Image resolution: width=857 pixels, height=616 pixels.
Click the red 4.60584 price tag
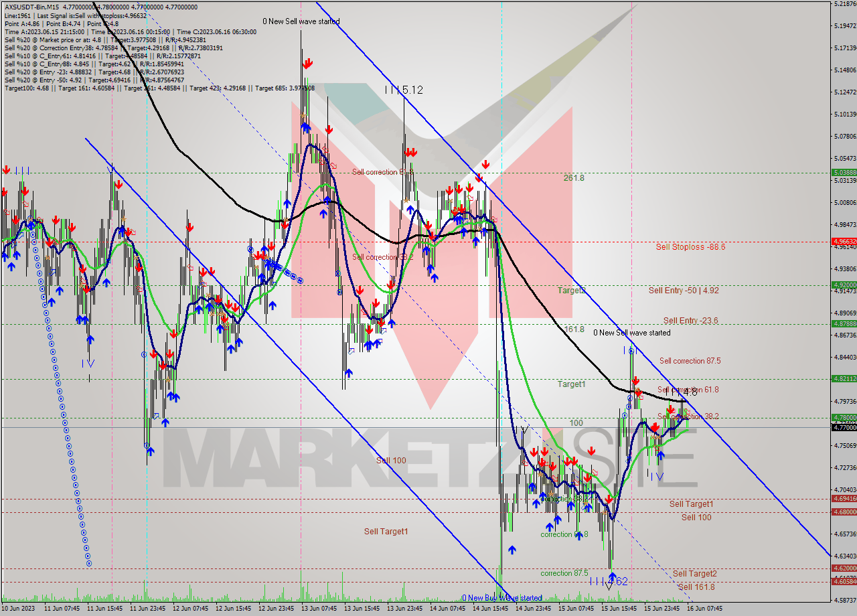tap(844, 581)
